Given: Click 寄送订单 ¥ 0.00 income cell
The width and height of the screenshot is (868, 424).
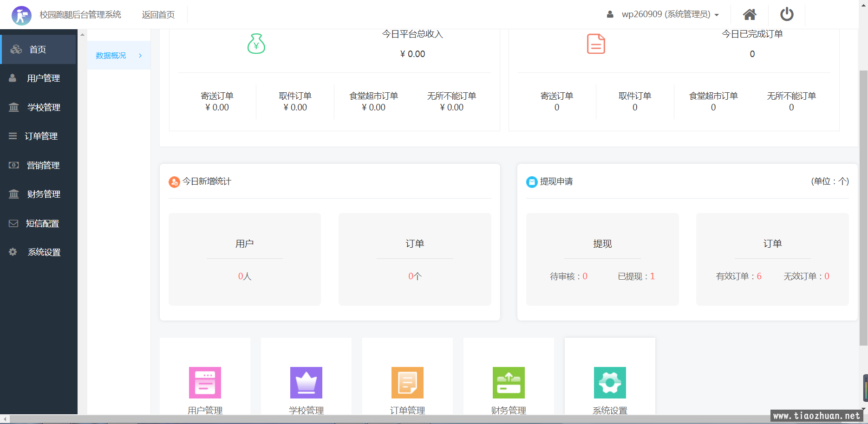Looking at the screenshot, I should pyautogui.click(x=217, y=102).
